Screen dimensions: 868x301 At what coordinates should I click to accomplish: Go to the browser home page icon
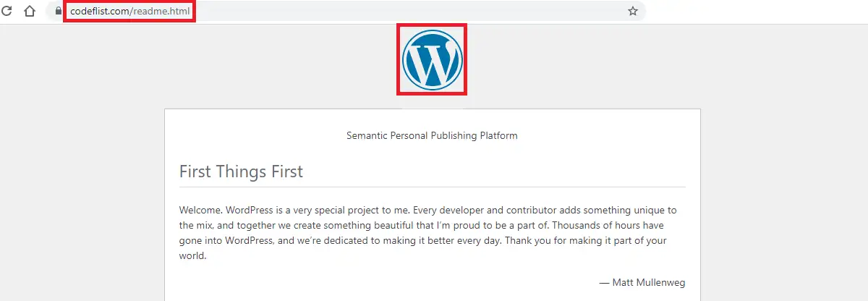[x=30, y=11]
